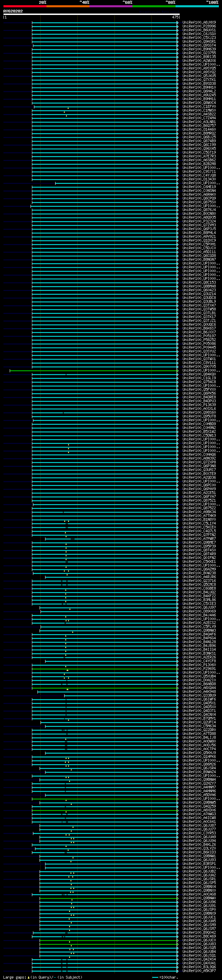Click the red ~20% identity legend bar
222x980 pixels.
click(x=25, y=6)
